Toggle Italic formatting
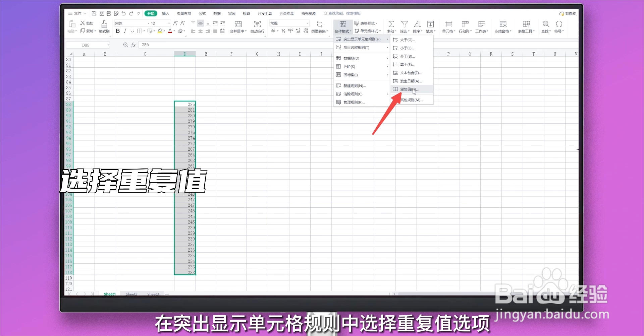 coord(125,31)
